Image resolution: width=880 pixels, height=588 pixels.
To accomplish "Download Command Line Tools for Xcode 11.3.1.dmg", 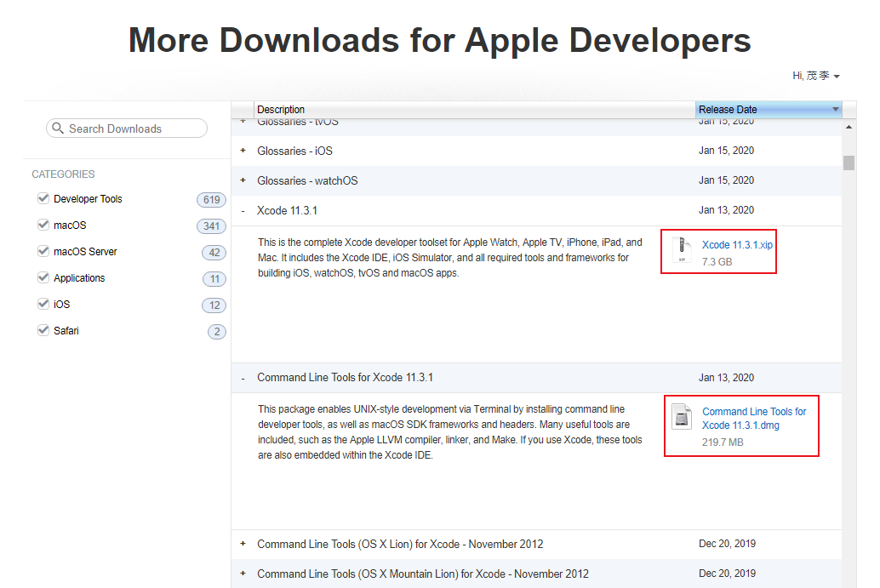I will tap(754, 419).
